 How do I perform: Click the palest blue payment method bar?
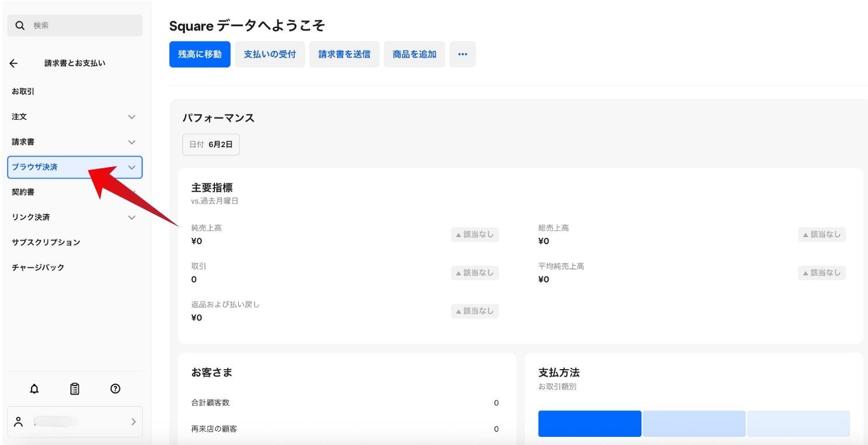(798, 423)
